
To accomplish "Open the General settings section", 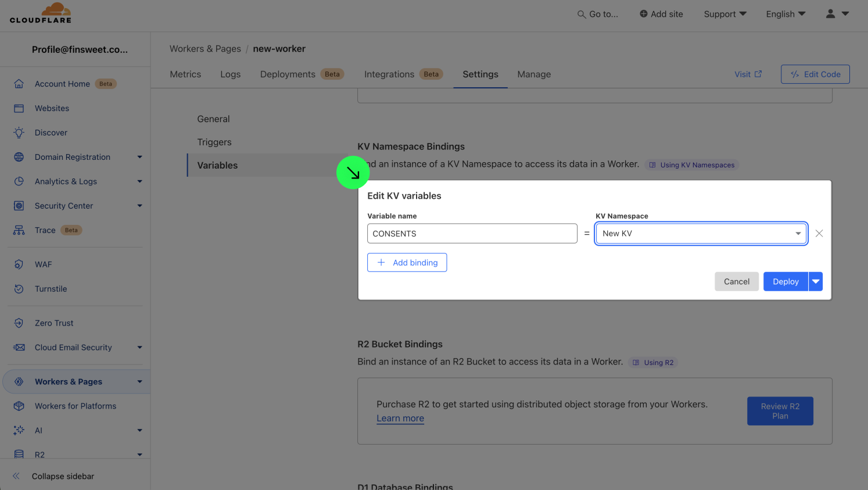I will pos(213,119).
